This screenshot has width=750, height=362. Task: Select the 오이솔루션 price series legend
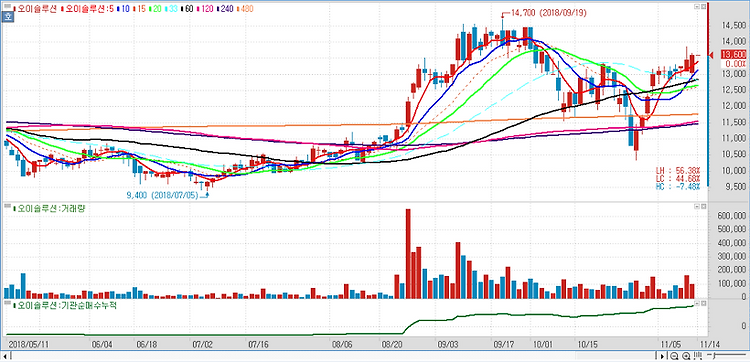coord(35,9)
